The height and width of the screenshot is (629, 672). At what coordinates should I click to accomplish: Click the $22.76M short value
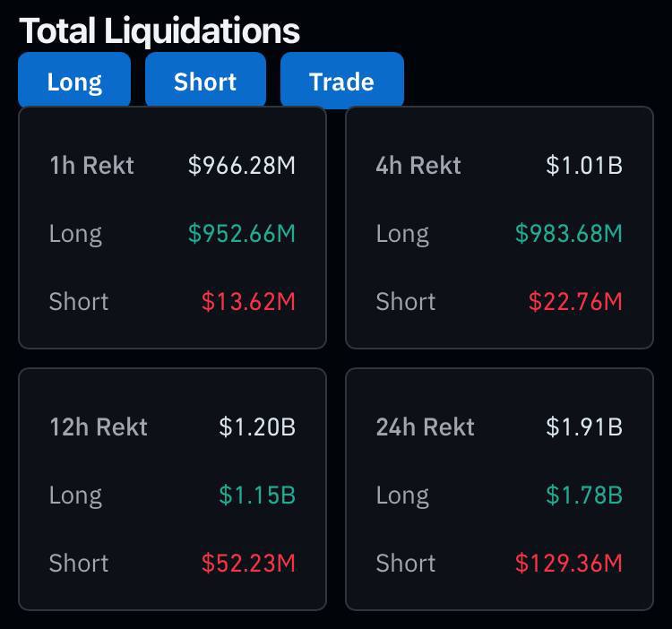(x=575, y=302)
